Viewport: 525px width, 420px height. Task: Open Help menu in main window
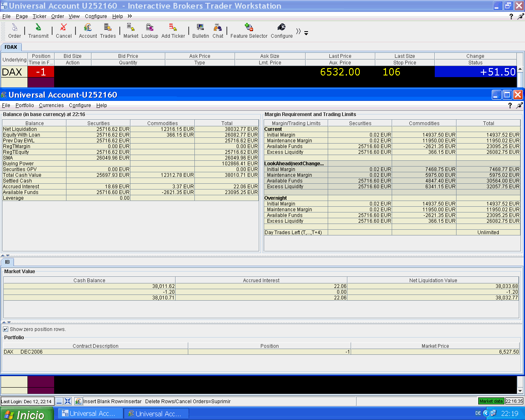pos(118,16)
